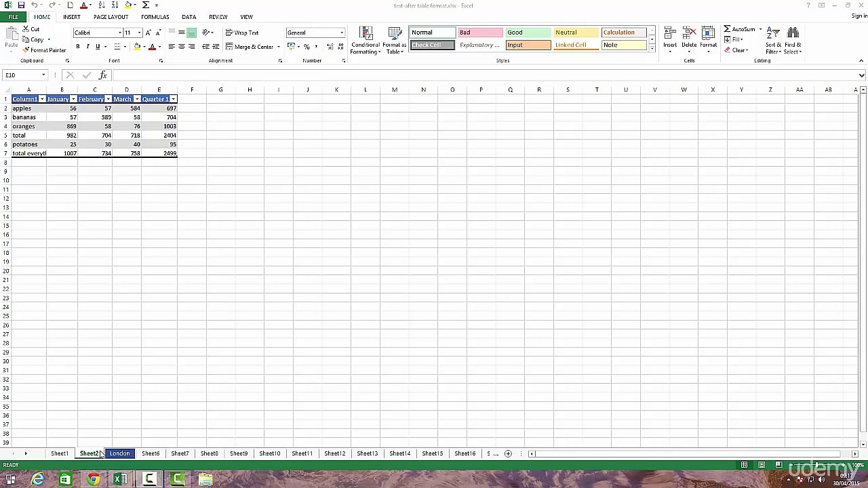
Task: Undo last action in quick access toolbar
Action: (x=34, y=5)
